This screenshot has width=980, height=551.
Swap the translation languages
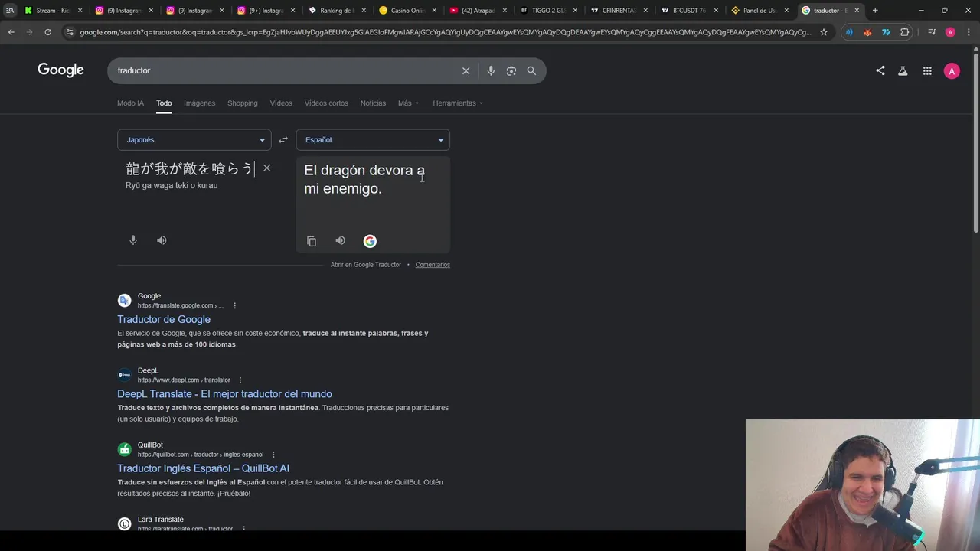(x=283, y=140)
